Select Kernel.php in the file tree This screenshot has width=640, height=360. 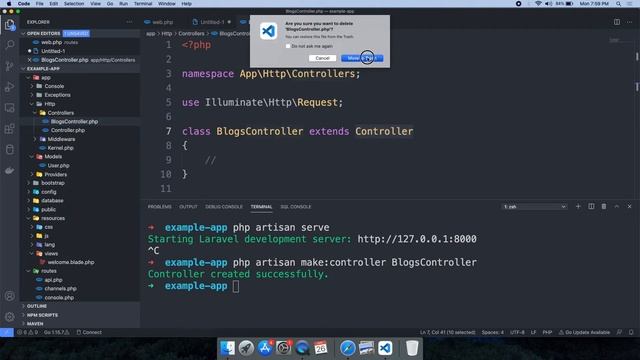click(60, 148)
